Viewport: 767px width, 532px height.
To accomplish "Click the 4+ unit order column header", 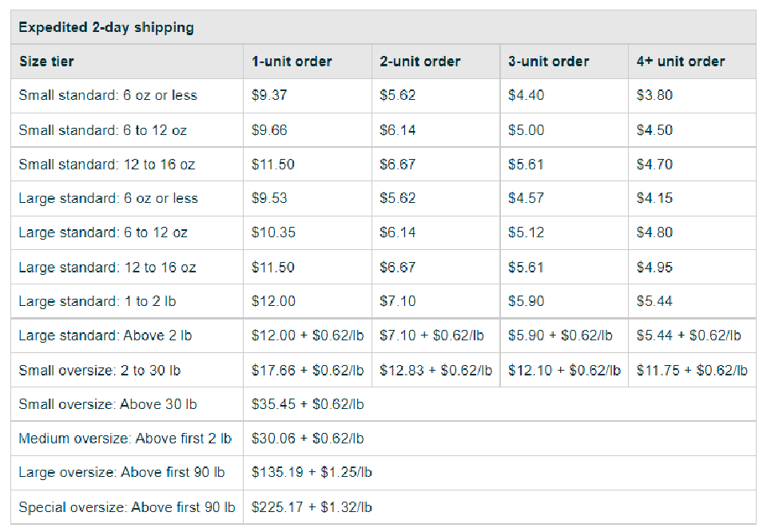I will (681, 62).
